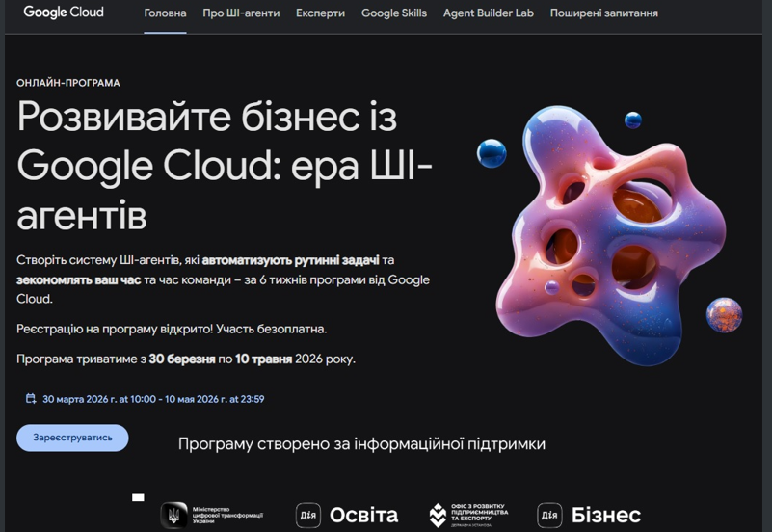Click the '10 травня' bold date
This screenshot has height=532, width=772.
pos(263,359)
